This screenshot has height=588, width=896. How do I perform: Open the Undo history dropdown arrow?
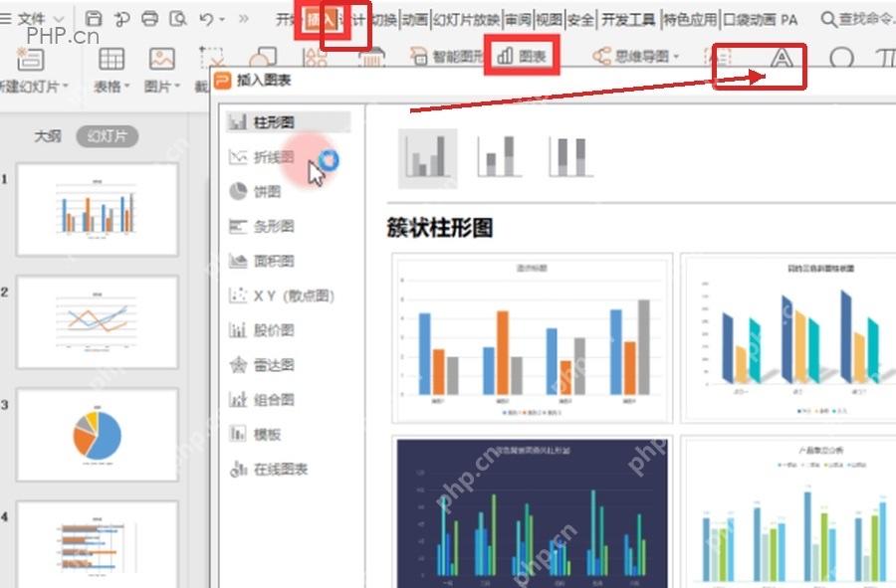tap(222, 20)
